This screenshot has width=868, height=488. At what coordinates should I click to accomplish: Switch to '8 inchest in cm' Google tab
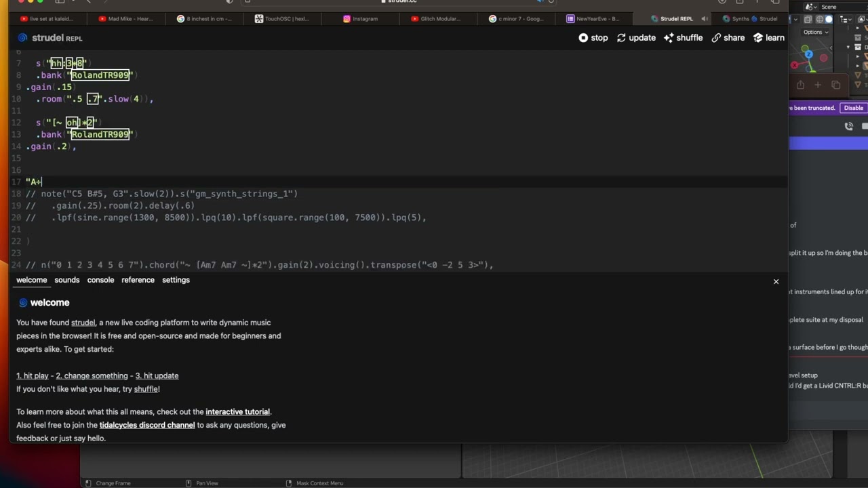pos(205,19)
